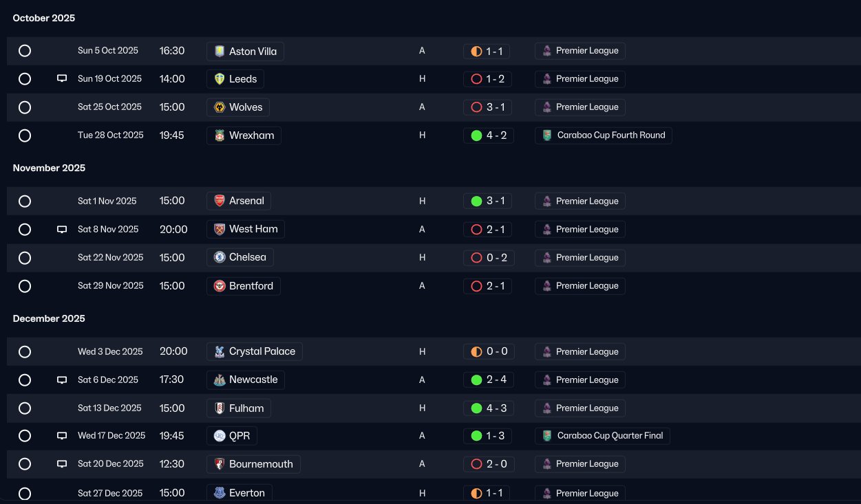Open the Newcastle team link
Screen dimensions: 861x504
tap(246, 380)
